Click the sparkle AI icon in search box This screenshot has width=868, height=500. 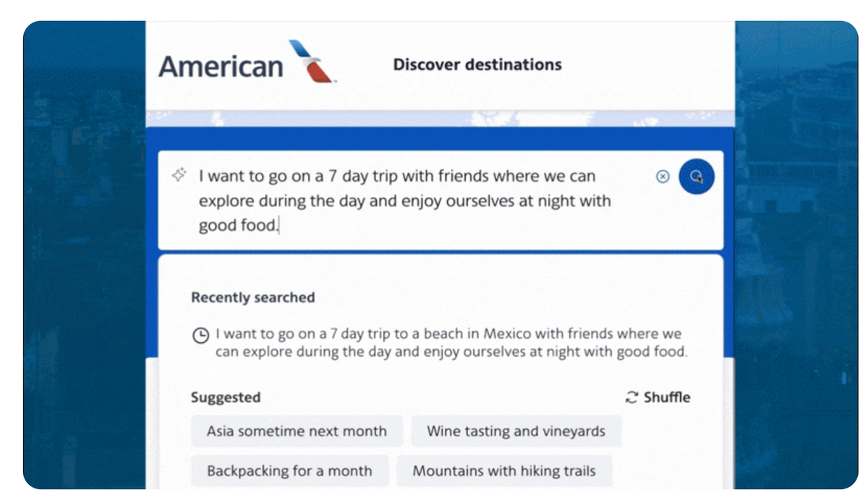[179, 175]
